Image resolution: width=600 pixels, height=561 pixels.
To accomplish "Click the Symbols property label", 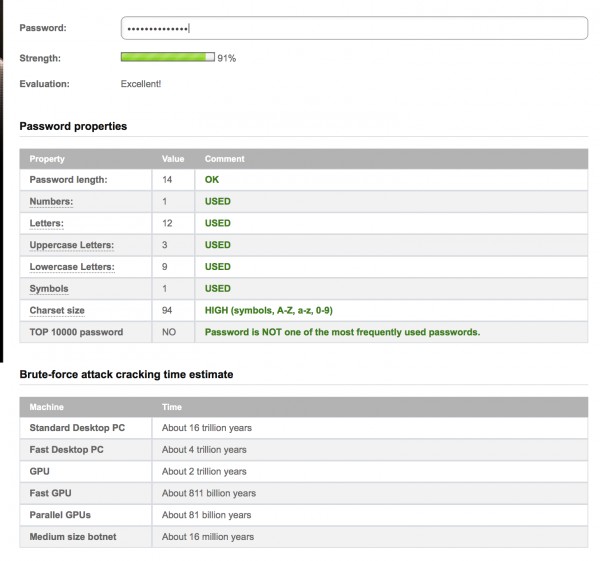I will click(49, 289).
